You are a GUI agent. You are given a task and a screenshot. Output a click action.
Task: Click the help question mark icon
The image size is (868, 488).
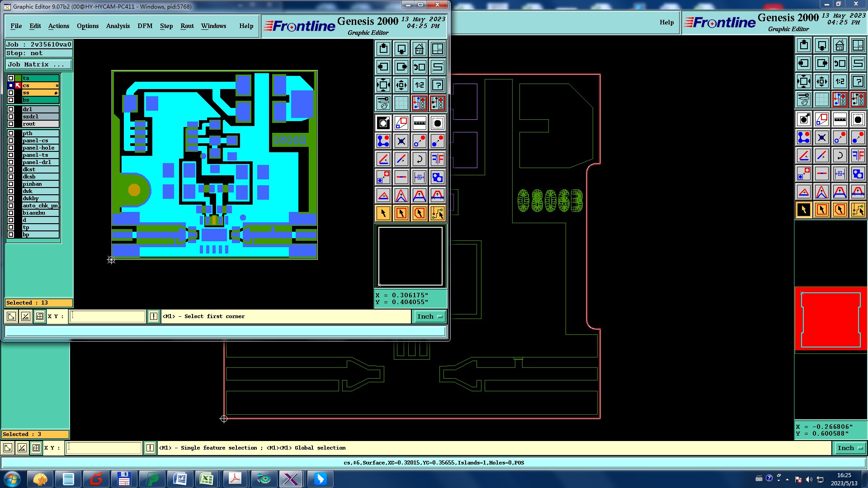click(437, 85)
